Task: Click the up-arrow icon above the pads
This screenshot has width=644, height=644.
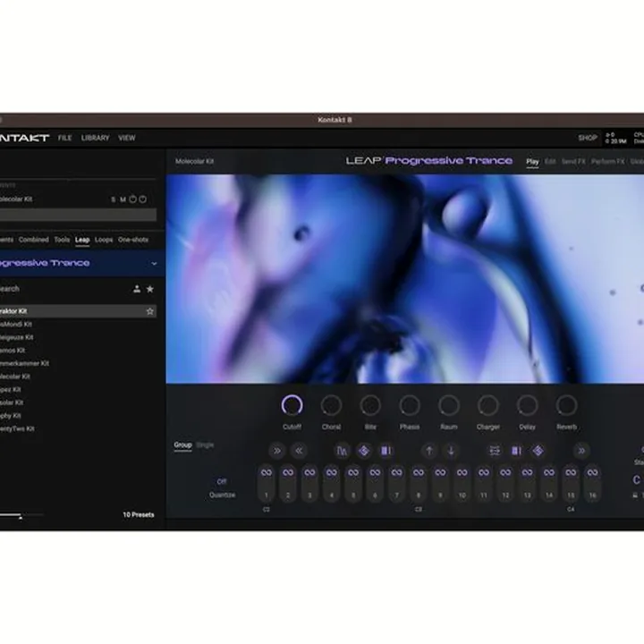Action: [x=429, y=451]
